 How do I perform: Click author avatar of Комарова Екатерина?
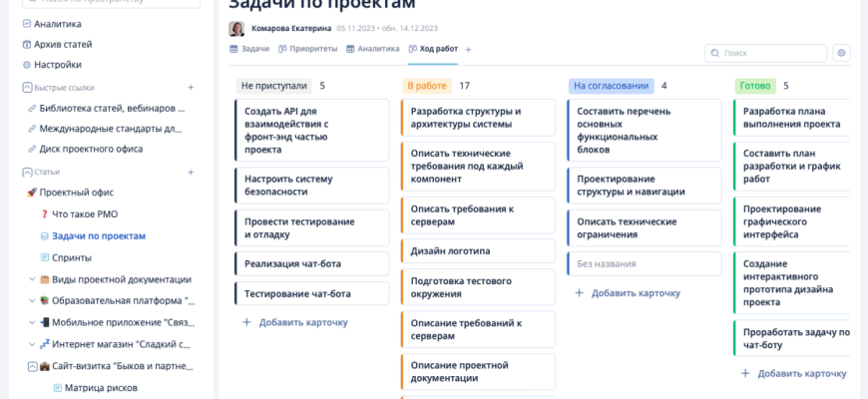pos(236,29)
